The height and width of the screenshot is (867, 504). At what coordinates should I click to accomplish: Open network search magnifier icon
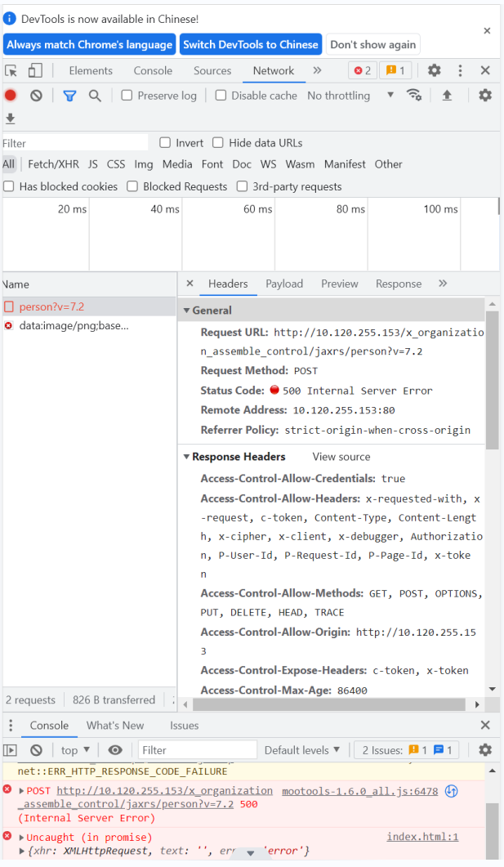tap(95, 96)
